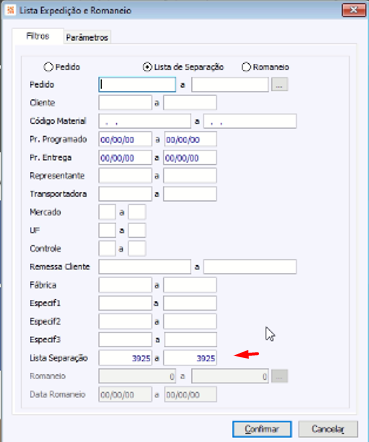The width and height of the screenshot is (369, 442).
Task: Click the Confirmar button
Action: point(262,429)
